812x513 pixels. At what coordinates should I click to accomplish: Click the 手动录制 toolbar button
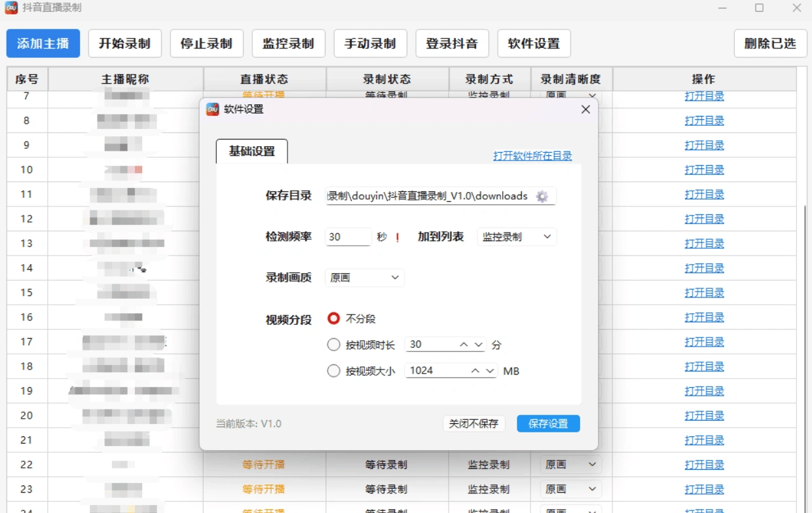[x=370, y=44]
